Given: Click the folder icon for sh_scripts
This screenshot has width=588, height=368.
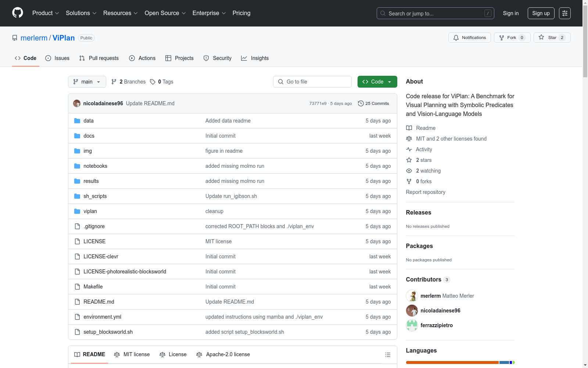Looking at the screenshot, I should (77, 196).
